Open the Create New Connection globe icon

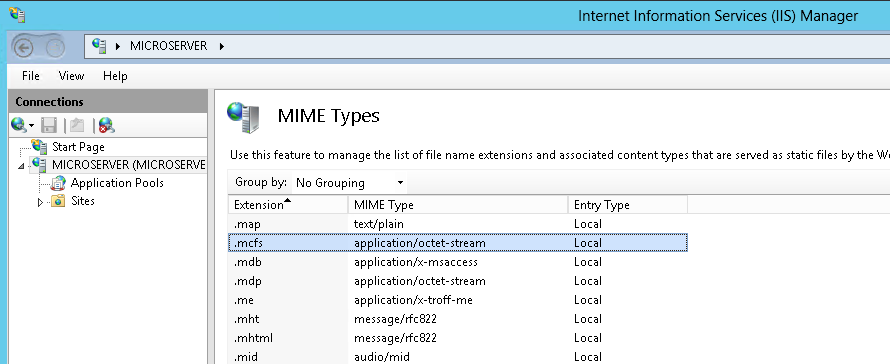19,124
